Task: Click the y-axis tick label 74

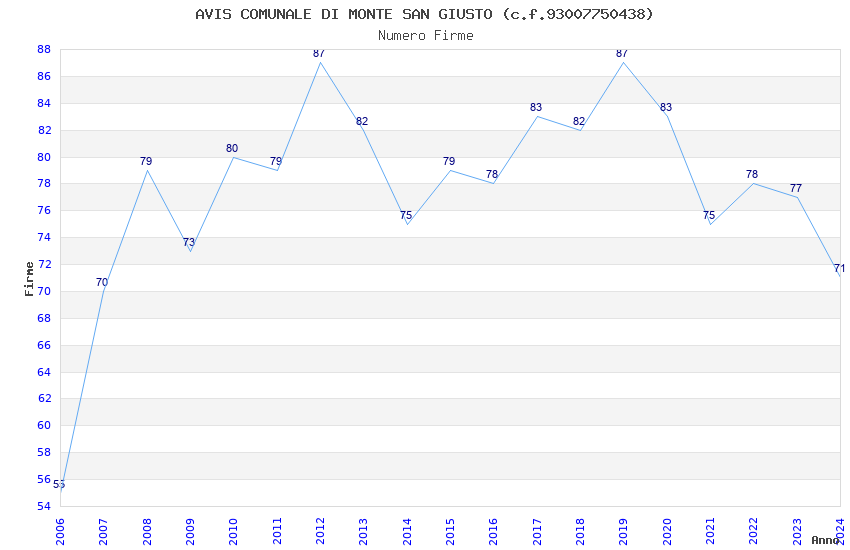Action: 44,237
